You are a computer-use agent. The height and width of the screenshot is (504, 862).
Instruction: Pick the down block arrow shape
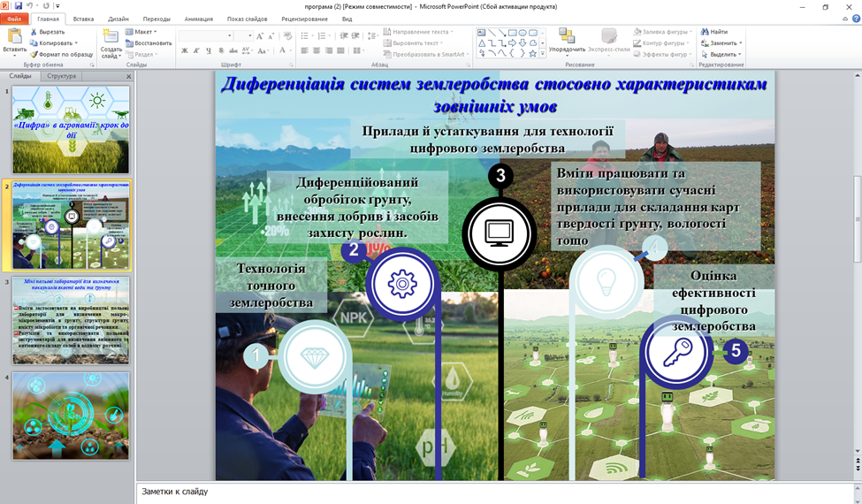coord(523,42)
